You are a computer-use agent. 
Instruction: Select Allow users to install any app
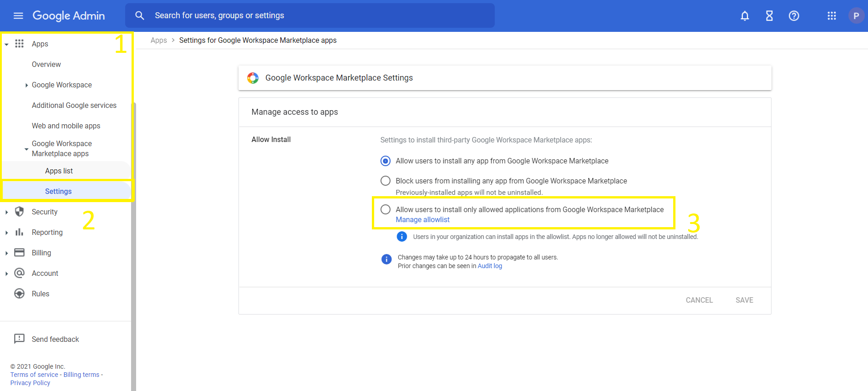(x=386, y=161)
